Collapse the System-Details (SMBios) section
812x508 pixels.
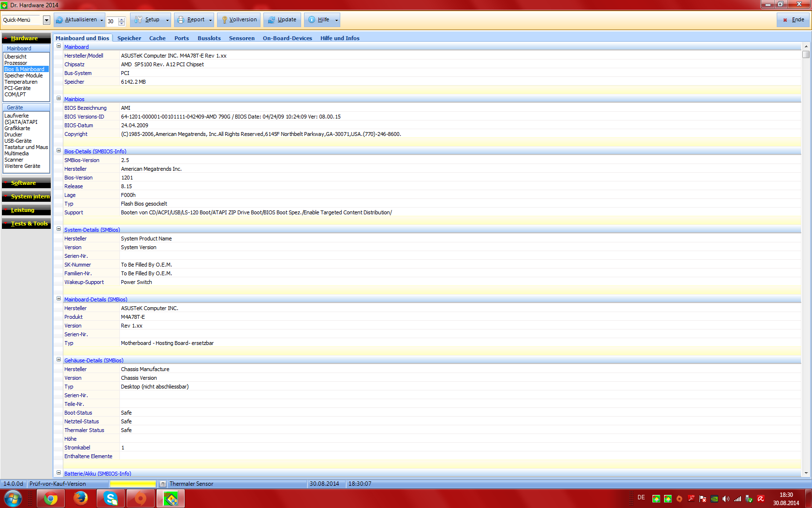click(x=59, y=229)
